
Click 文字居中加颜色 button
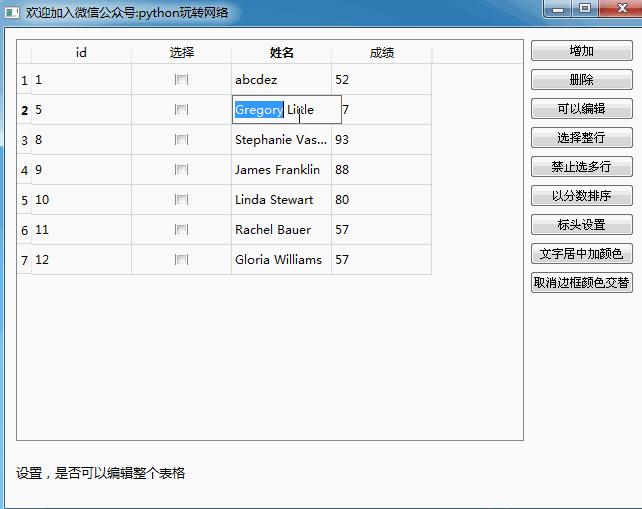[582, 254]
